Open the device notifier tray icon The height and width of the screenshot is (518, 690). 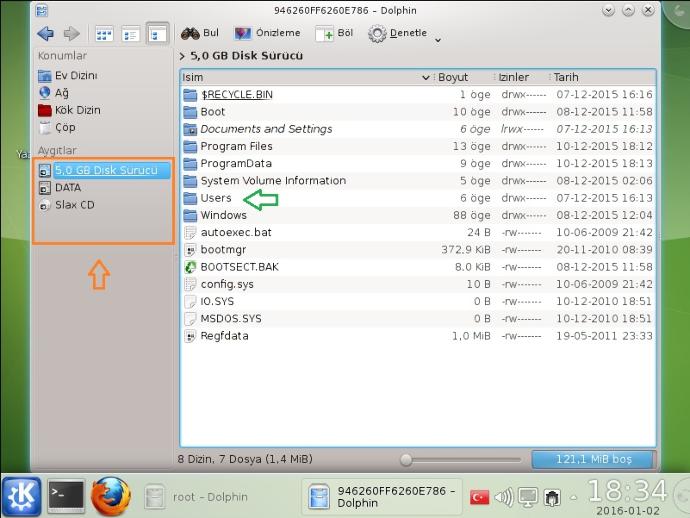(x=552, y=498)
